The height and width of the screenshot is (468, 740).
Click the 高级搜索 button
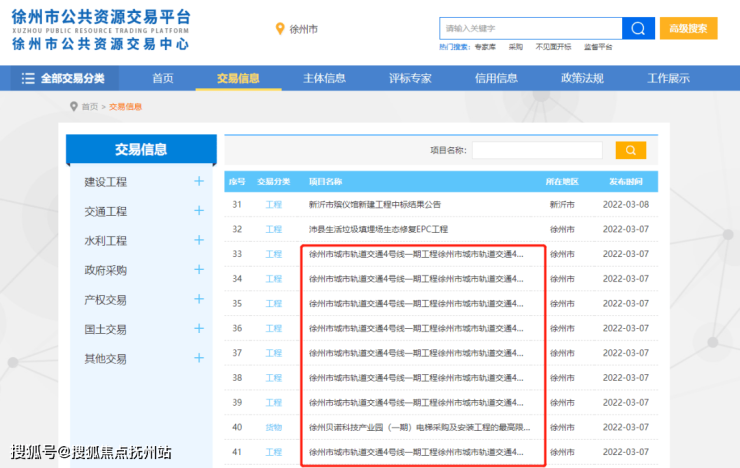pyautogui.click(x=688, y=28)
